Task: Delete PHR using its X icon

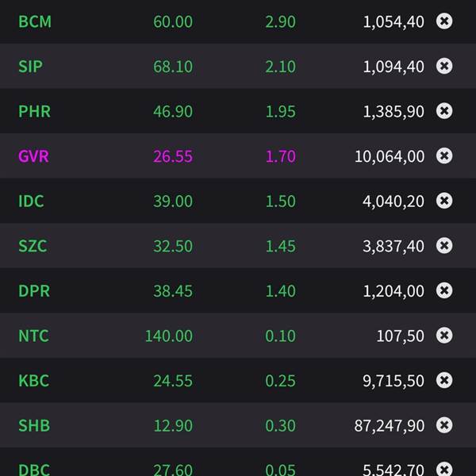Action: coord(444,111)
